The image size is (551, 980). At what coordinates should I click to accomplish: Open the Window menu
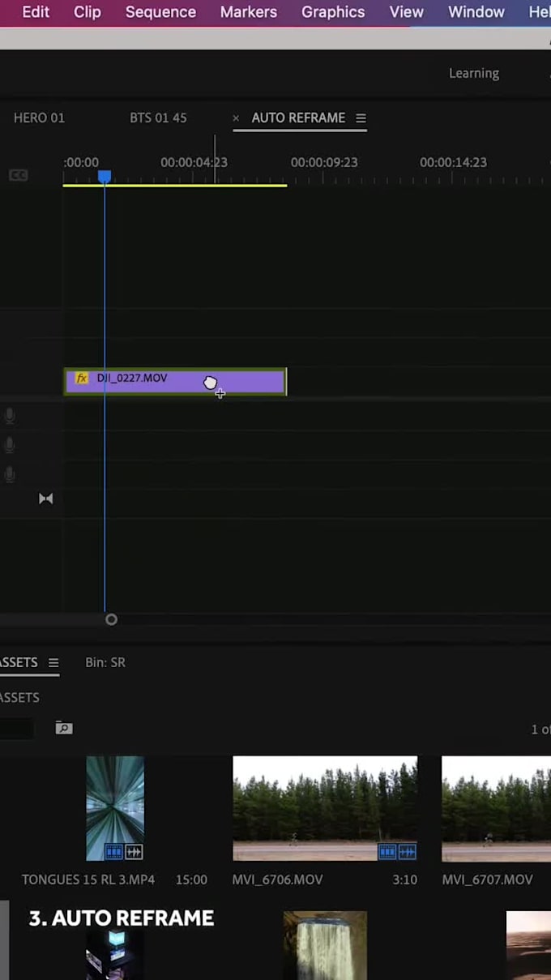pos(476,12)
